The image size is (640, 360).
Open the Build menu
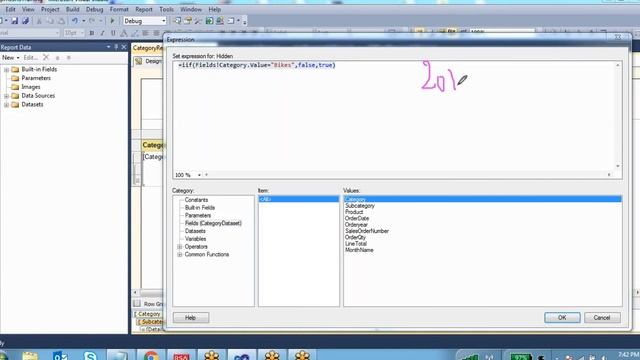[73, 9]
